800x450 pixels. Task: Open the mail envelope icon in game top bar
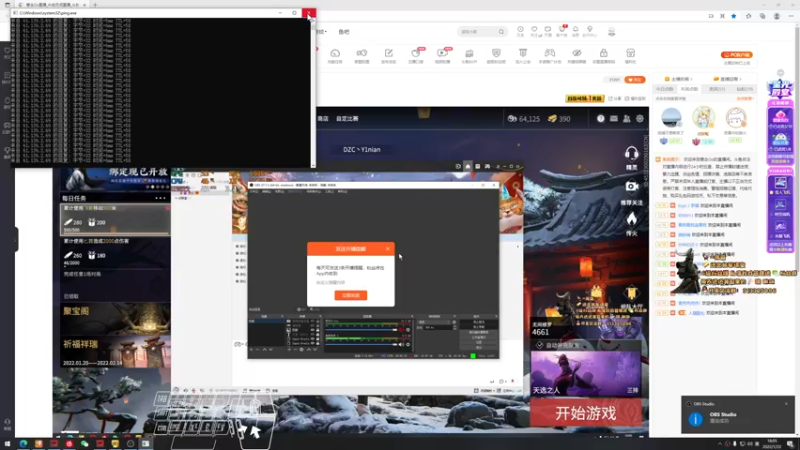pyautogui.click(x=614, y=118)
